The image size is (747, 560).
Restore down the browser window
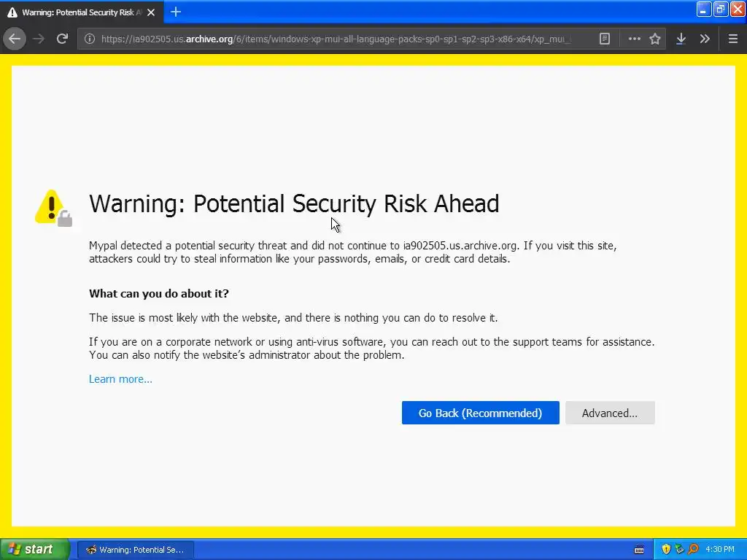(x=720, y=9)
